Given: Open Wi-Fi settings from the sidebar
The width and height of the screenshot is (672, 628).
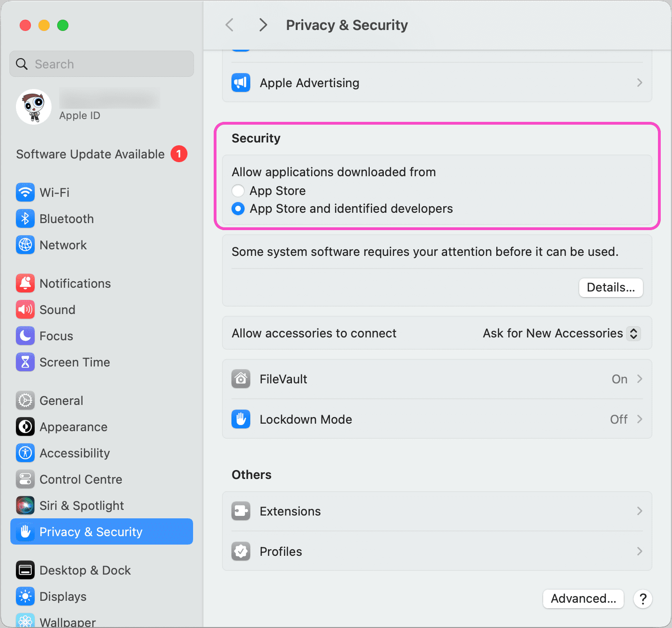Looking at the screenshot, I should [55, 192].
